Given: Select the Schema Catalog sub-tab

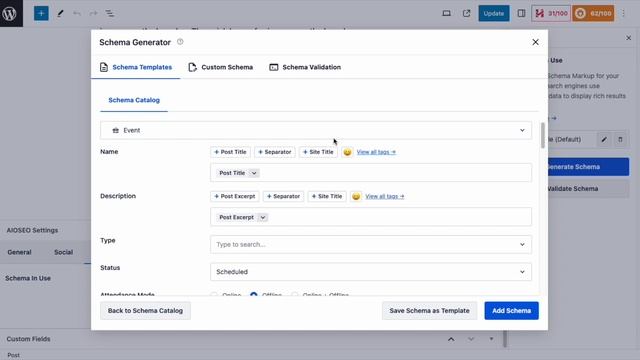Looking at the screenshot, I should (x=134, y=100).
